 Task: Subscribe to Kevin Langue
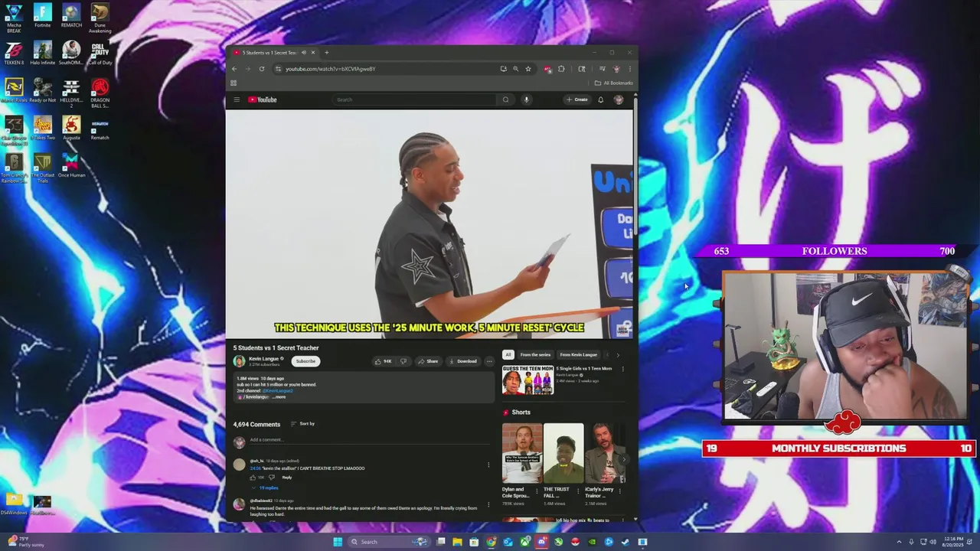pos(305,361)
